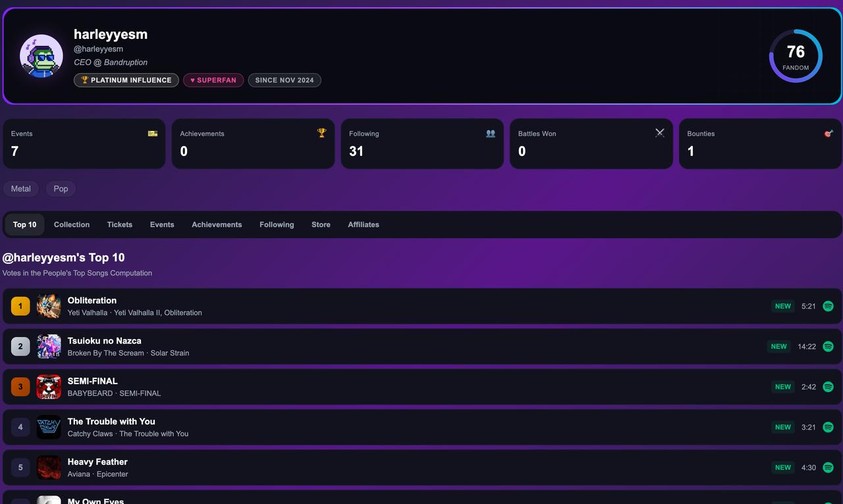This screenshot has width=843, height=504.
Task: Click the Heavy Feather album cover
Action: [49, 467]
